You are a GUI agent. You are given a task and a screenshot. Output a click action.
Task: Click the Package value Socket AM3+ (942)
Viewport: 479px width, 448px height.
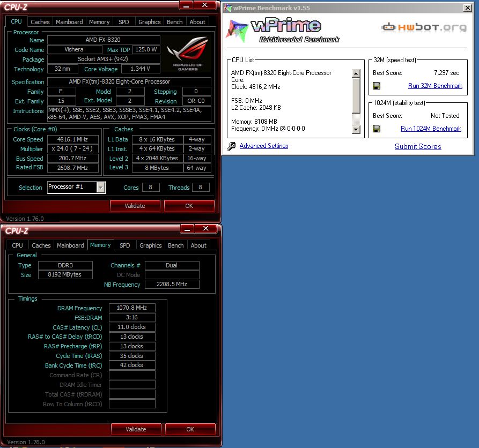(x=104, y=59)
